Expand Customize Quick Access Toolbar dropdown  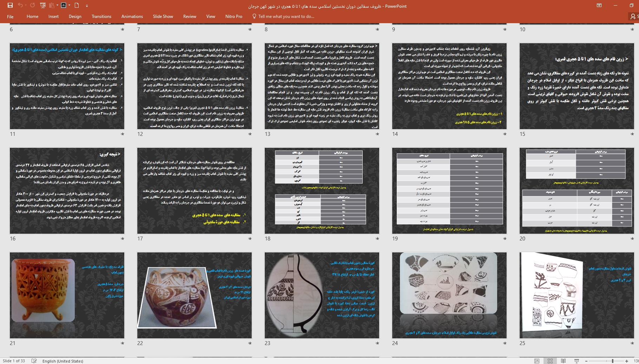[87, 6]
